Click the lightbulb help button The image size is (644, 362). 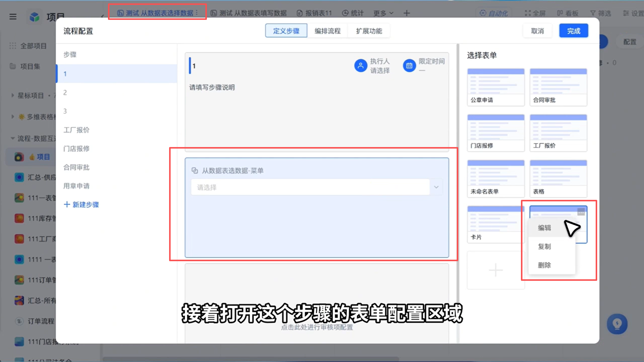pos(617,324)
